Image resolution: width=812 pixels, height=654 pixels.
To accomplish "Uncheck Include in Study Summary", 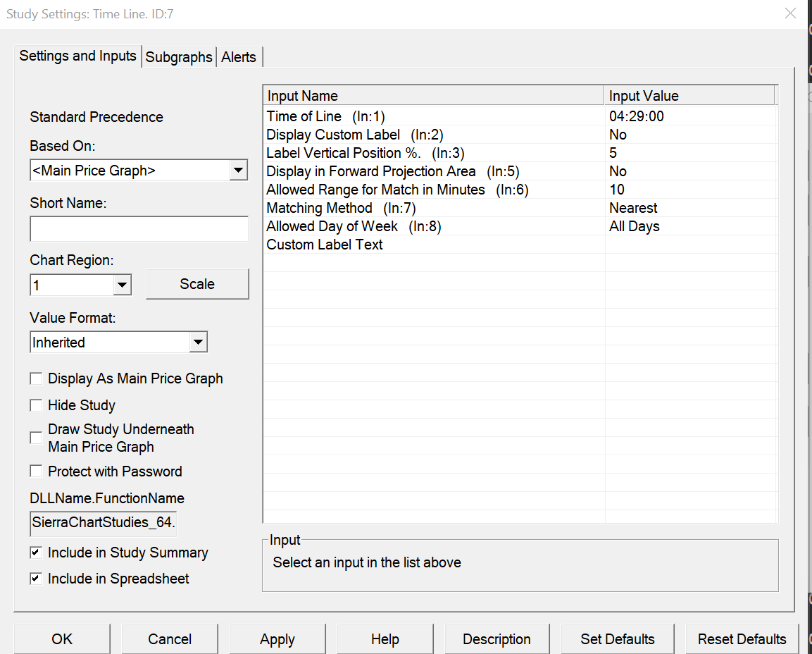I will [x=36, y=553].
